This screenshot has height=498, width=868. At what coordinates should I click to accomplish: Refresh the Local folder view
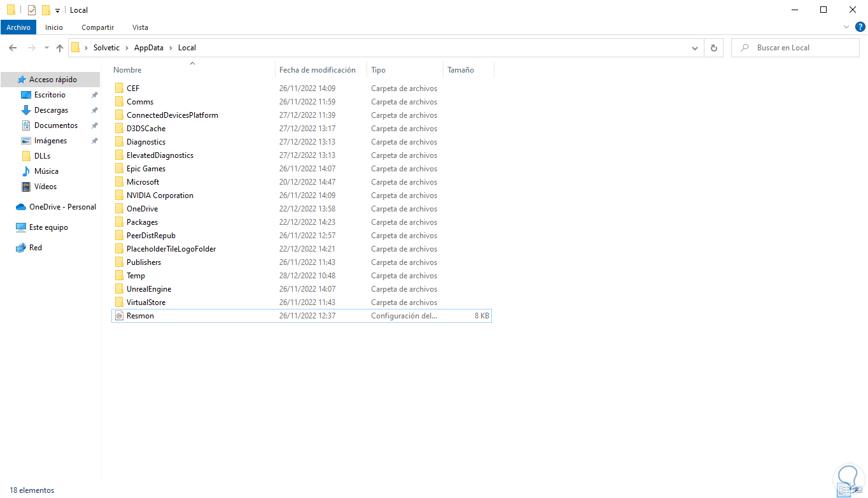click(x=714, y=48)
